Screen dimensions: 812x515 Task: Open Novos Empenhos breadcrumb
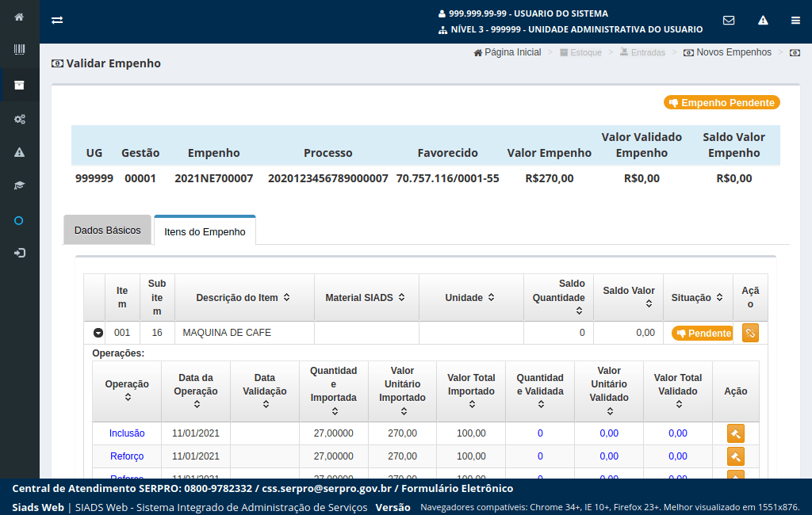coord(728,52)
